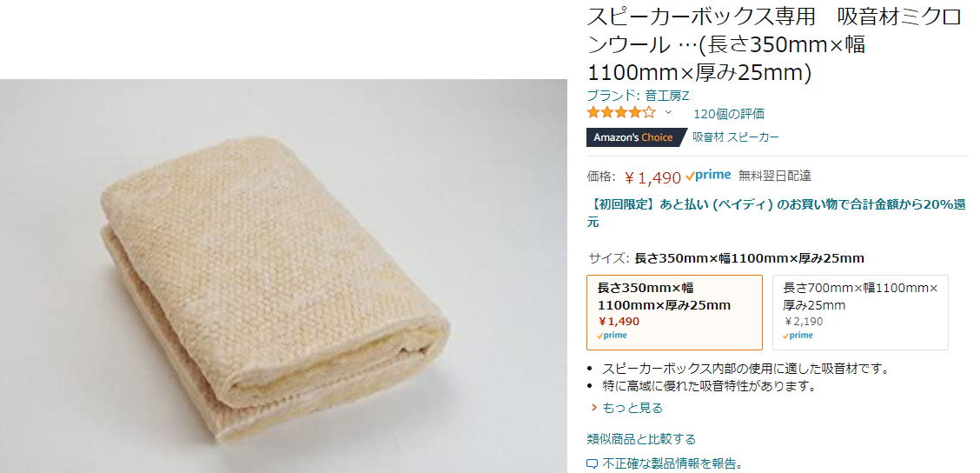
Task: Click the prime logo beside the price
Action: [708, 176]
